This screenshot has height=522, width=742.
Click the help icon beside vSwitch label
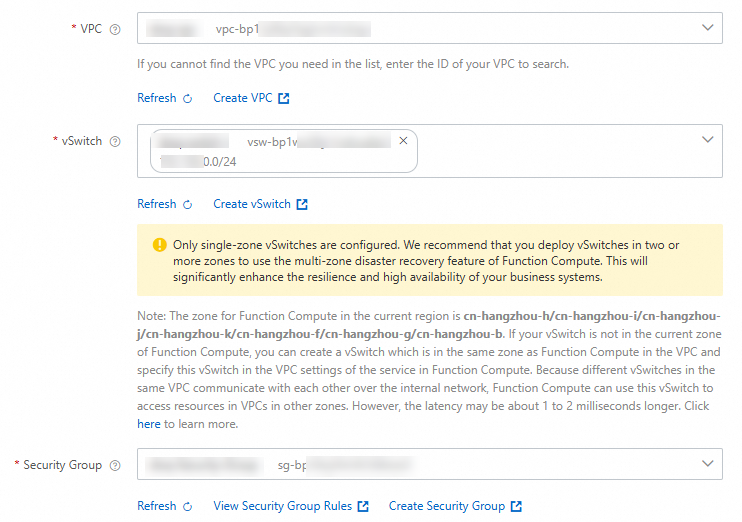coord(115,142)
